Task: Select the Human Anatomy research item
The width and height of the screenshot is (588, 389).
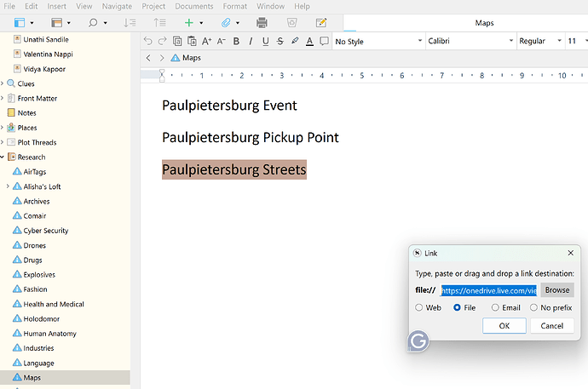Action: coord(50,334)
